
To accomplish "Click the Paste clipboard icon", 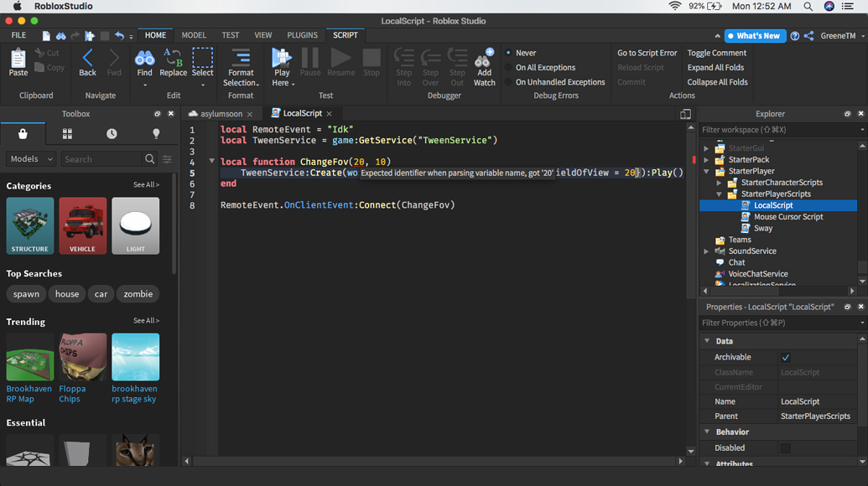I will pos(18,58).
